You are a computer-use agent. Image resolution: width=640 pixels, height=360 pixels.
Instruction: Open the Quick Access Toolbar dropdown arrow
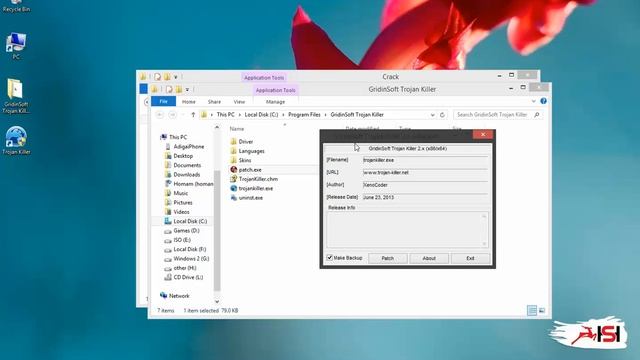pos(187,89)
